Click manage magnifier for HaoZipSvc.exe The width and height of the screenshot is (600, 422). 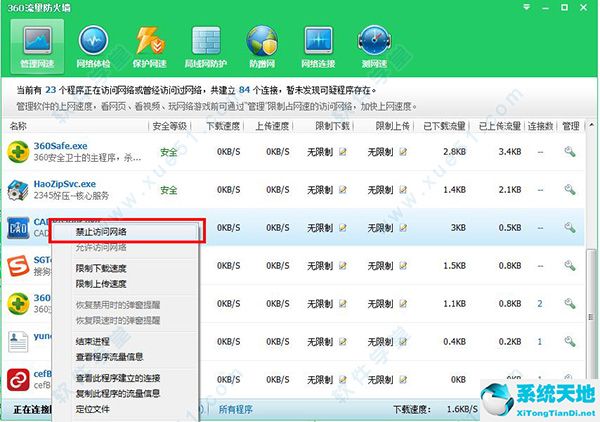[x=570, y=189]
